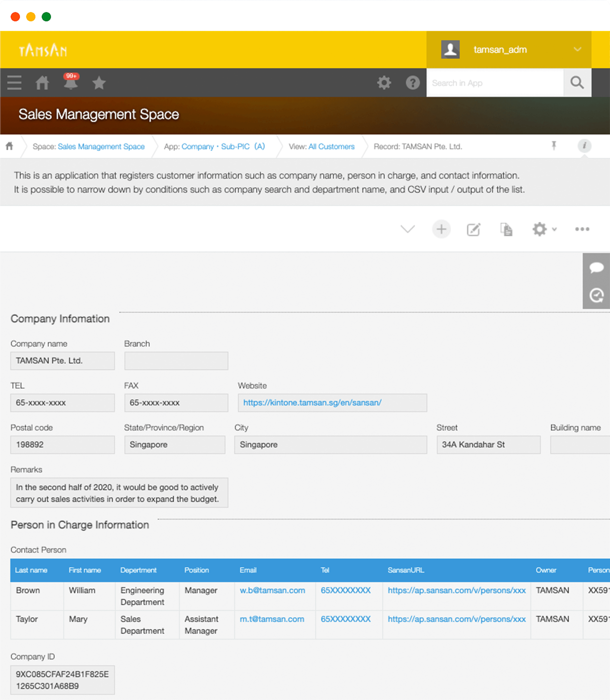Add a new record with plus button
This screenshot has height=700, width=610.
click(x=441, y=229)
